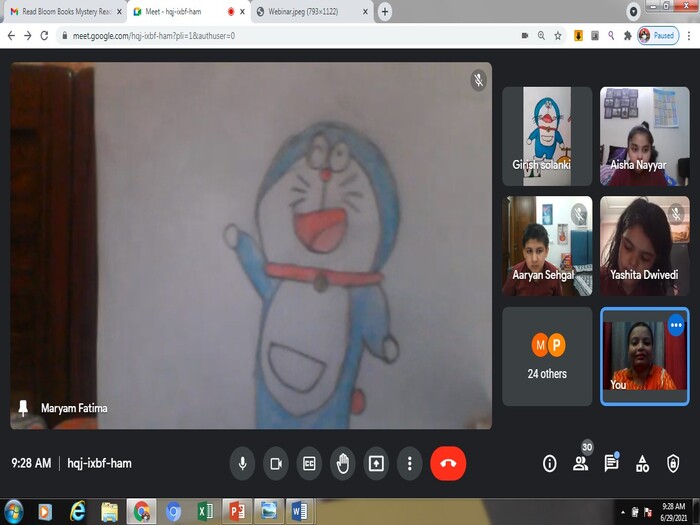Open Host controls shield lock icon
This screenshot has height=525, width=700.
click(x=673, y=464)
